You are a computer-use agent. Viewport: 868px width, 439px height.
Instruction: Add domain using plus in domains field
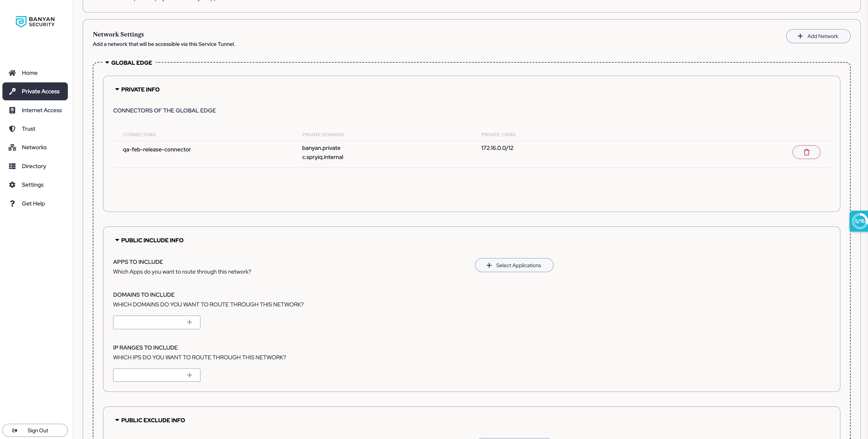click(189, 323)
